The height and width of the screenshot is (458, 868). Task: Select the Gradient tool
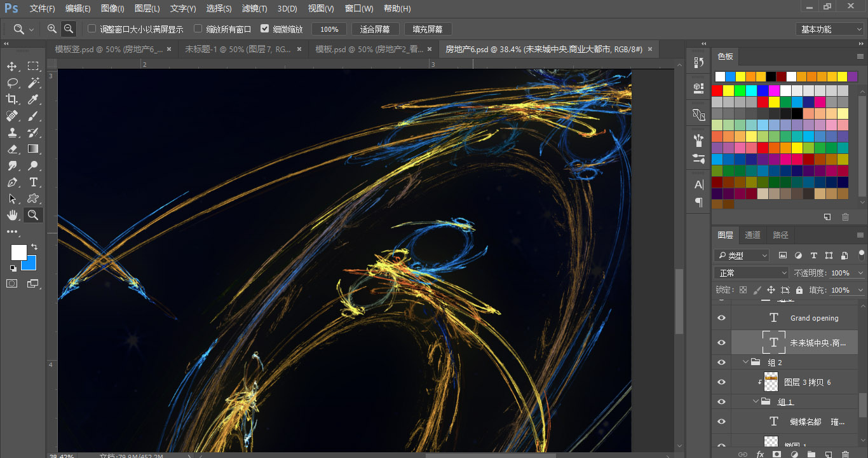tap(33, 149)
